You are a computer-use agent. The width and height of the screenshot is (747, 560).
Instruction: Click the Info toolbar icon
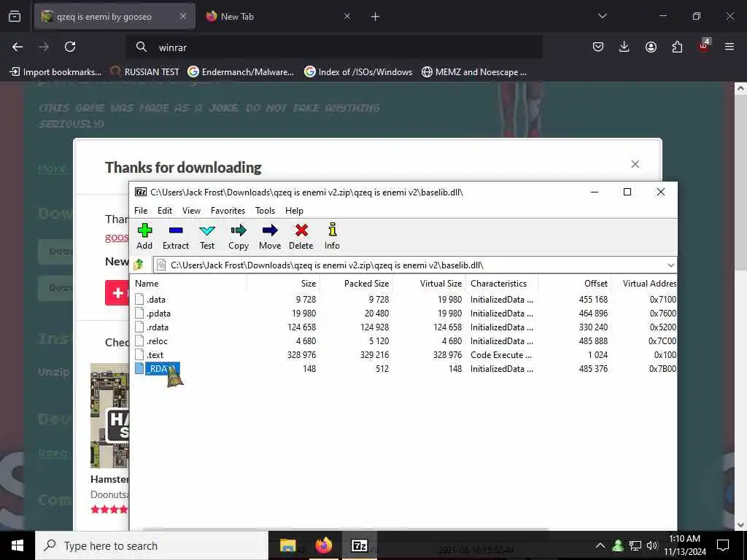click(x=332, y=230)
